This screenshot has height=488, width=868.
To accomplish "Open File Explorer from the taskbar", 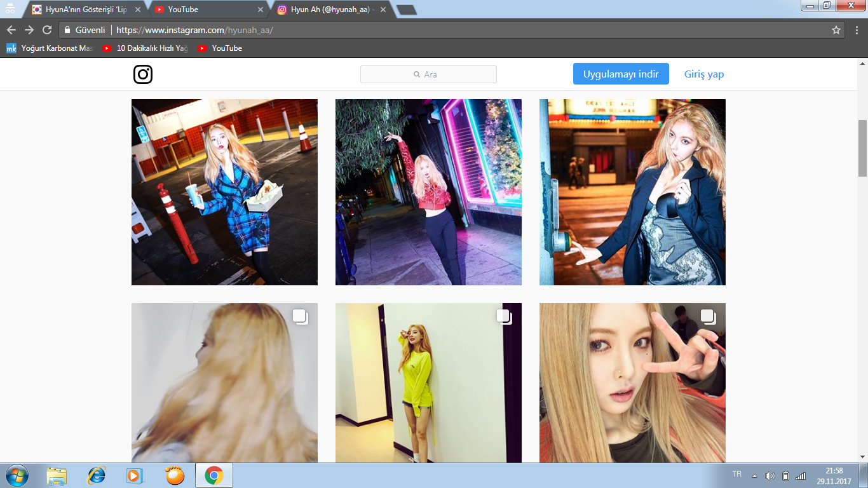I will tap(57, 475).
